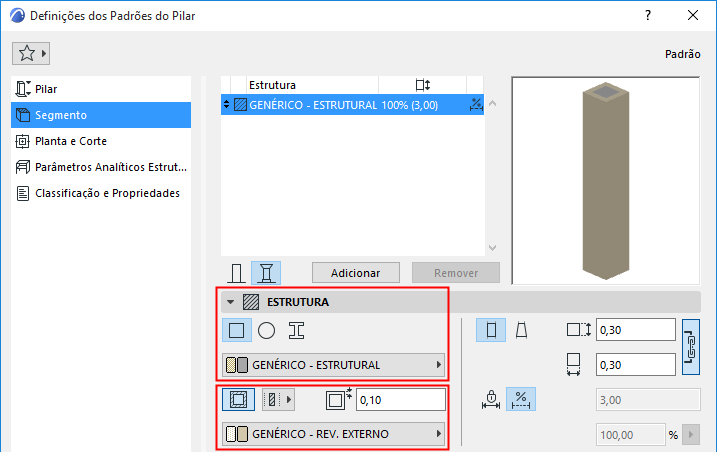Click the 100,00 percent field
This screenshot has height=452, width=717.
tap(631, 435)
